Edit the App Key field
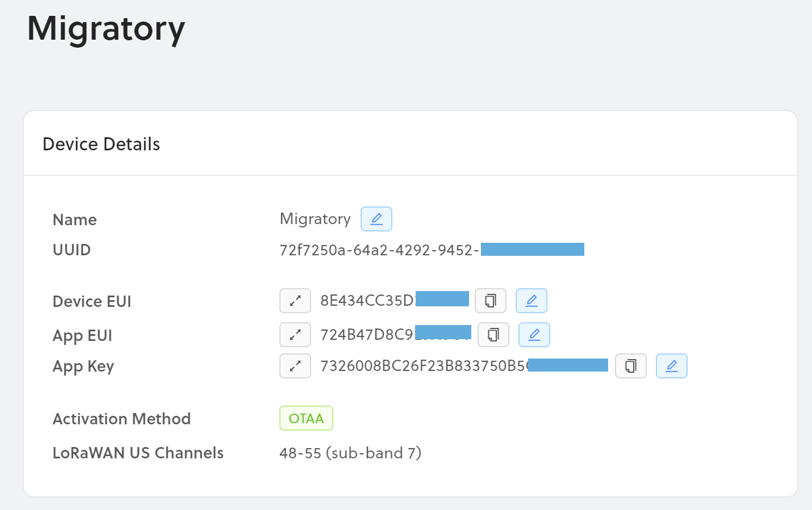 (671, 366)
